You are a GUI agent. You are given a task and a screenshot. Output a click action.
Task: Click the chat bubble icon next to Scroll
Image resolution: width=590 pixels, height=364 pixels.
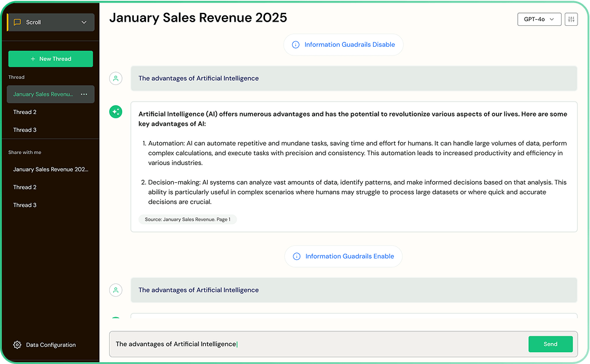17,22
